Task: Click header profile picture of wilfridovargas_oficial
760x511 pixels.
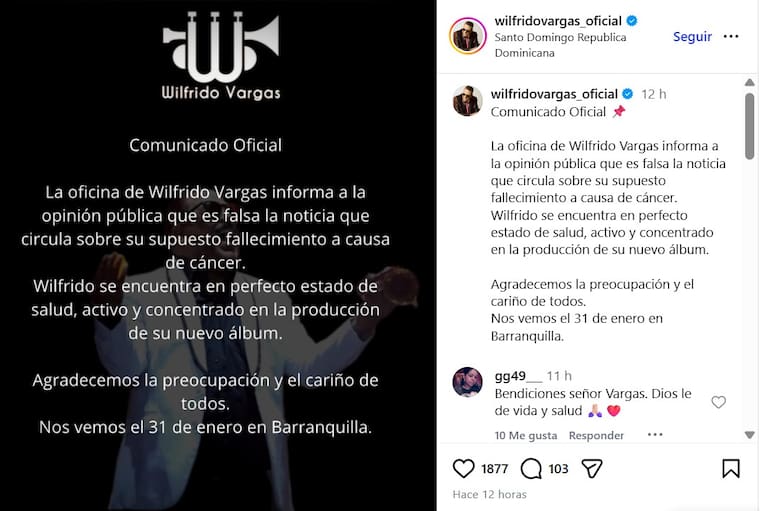Action: [468, 36]
